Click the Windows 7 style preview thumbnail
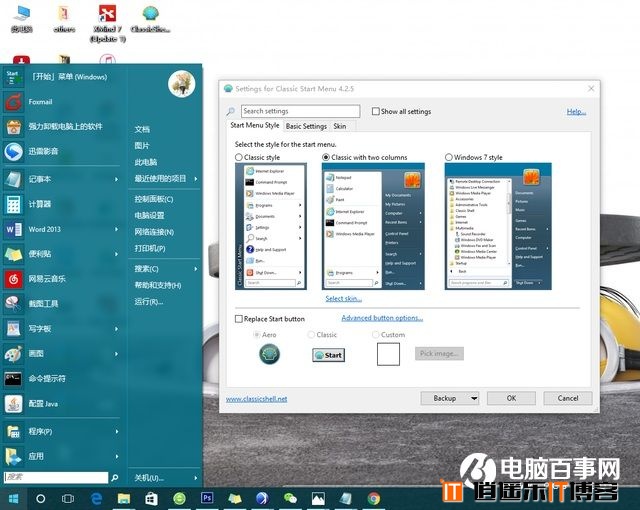The image size is (640, 510). pos(498,226)
